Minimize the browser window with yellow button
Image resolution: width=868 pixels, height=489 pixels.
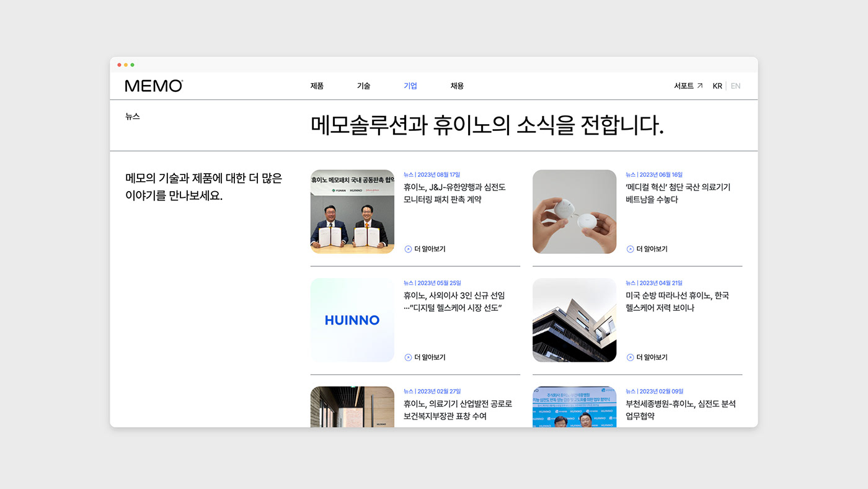click(x=126, y=65)
